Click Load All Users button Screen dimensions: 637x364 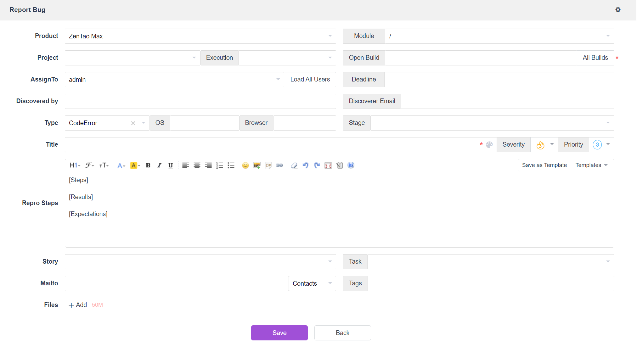(x=310, y=80)
